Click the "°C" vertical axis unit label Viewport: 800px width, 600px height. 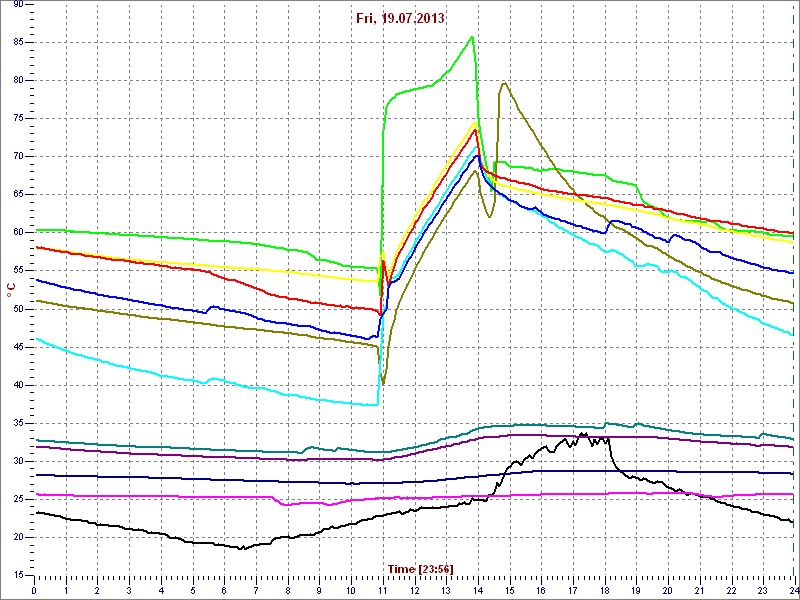[11, 291]
